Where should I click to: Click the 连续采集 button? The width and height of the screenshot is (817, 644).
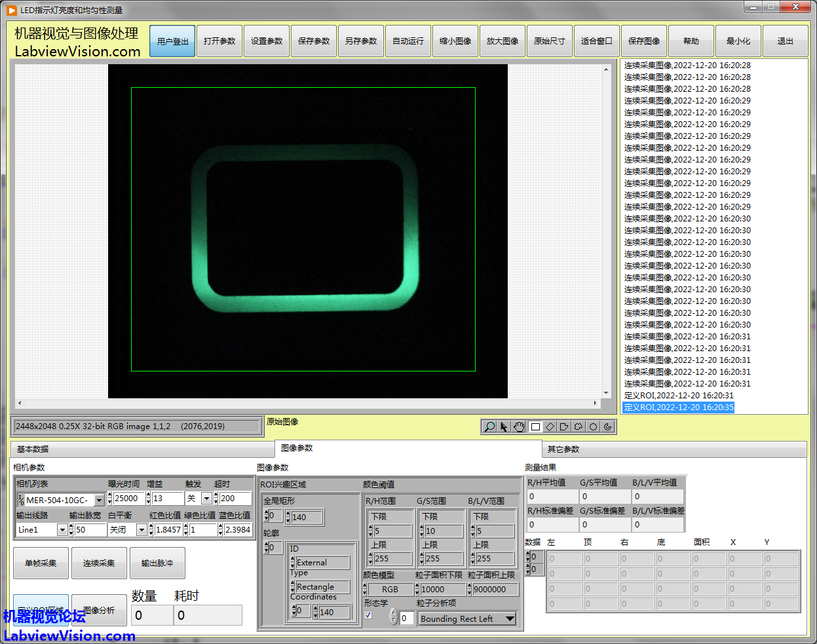point(99,563)
